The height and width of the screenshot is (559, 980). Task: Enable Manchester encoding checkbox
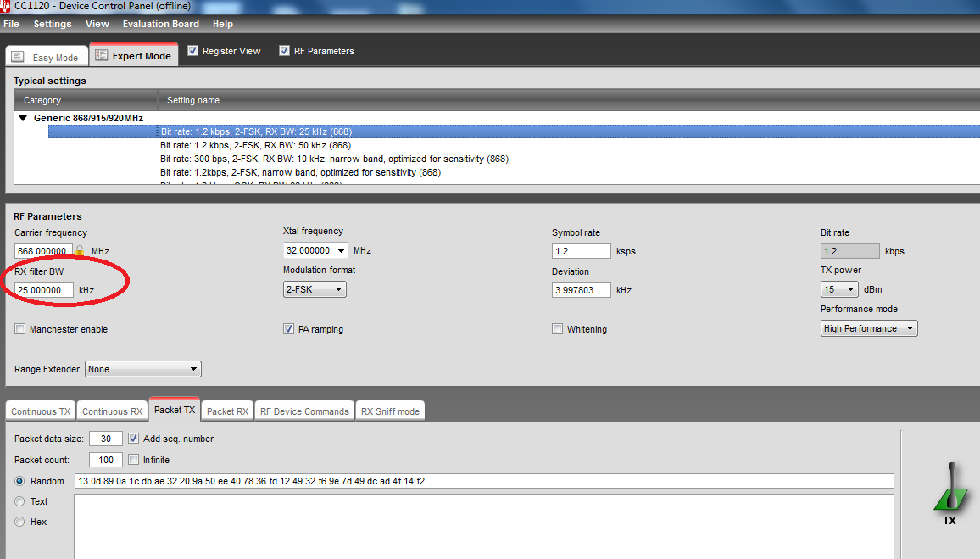tap(20, 329)
